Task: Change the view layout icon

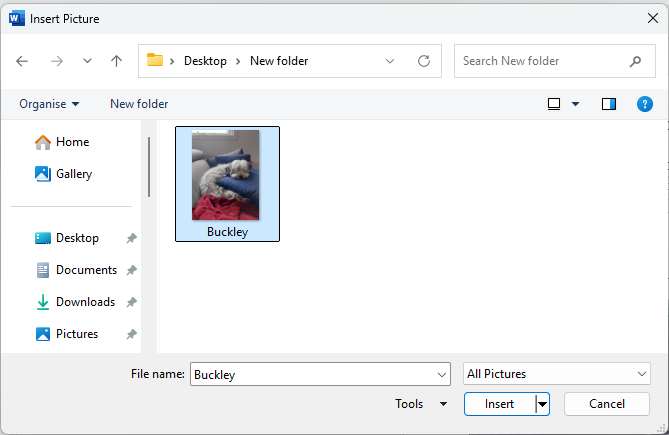Action: pyautogui.click(x=554, y=104)
